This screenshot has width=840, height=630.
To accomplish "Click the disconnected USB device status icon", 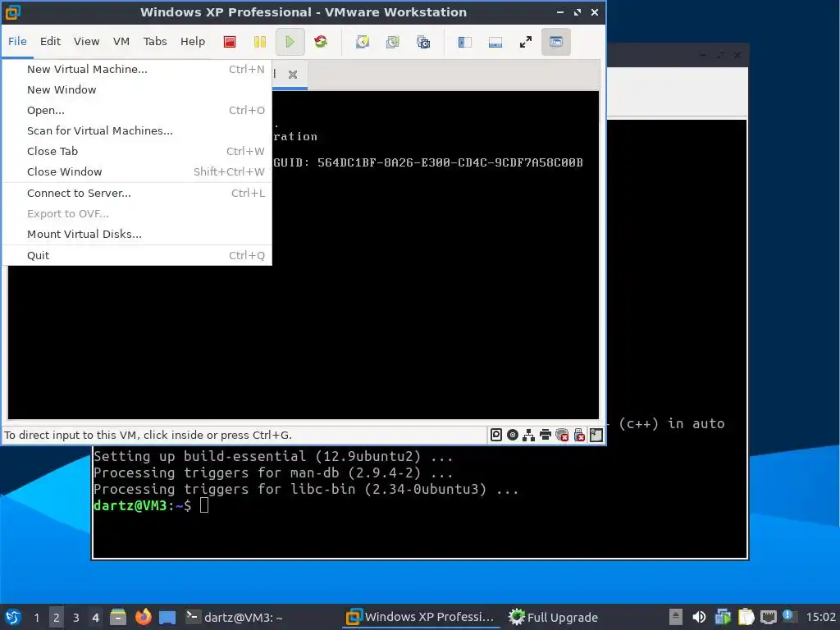I will coord(579,435).
